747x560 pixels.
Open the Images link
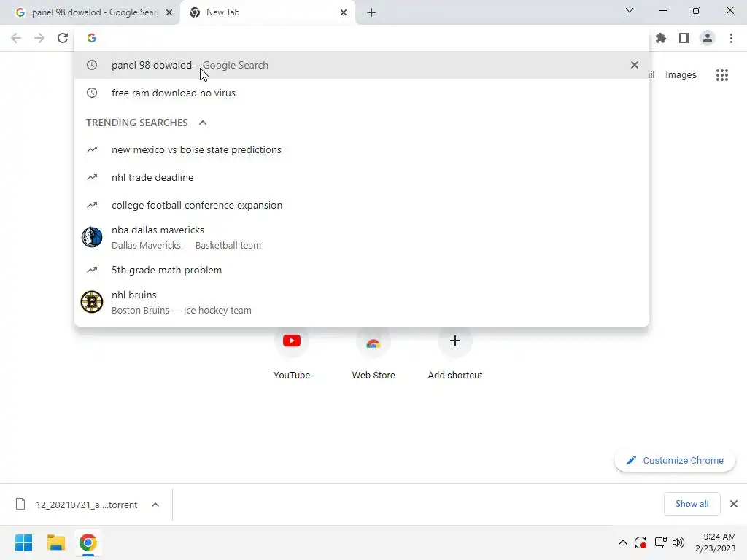click(x=681, y=75)
